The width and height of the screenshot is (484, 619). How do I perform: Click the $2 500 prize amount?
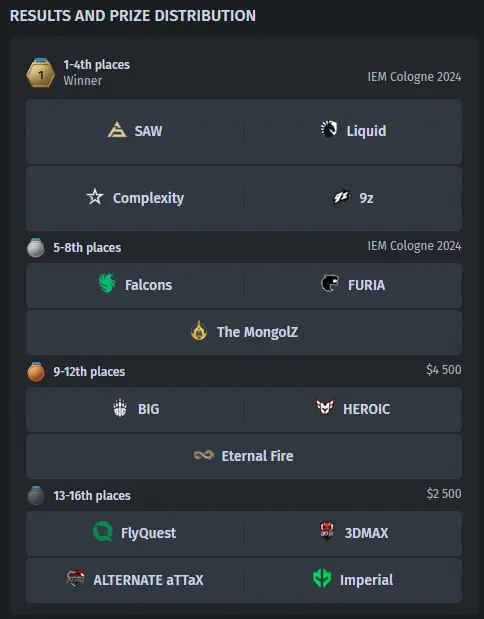tap(444, 493)
